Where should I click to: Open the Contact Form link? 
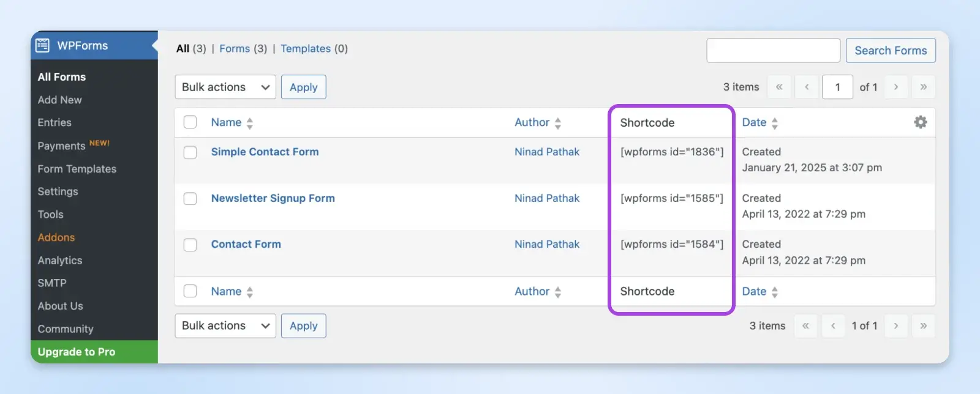pos(246,244)
